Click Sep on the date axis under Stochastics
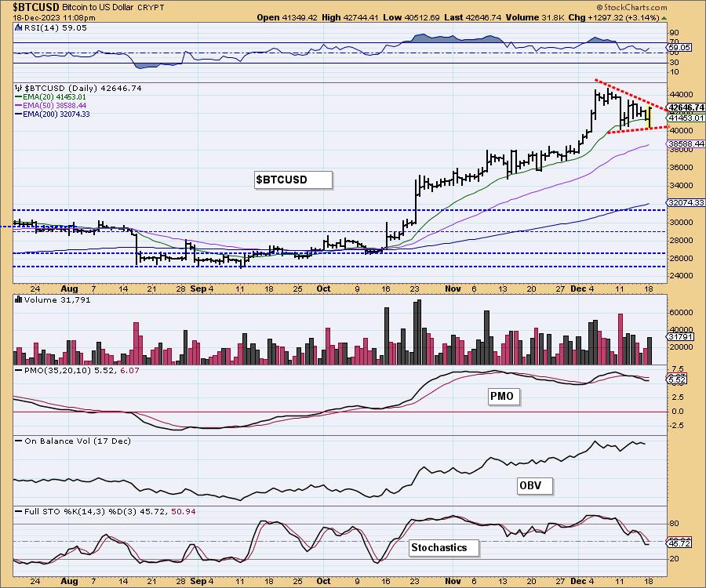Screen dimensions: 706x588 (198, 581)
